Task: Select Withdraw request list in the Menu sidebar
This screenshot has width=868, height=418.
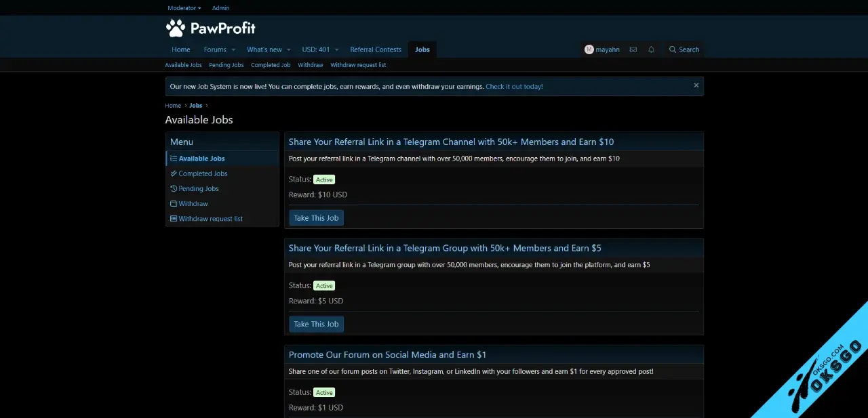Action: pyautogui.click(x=222, y=219)
